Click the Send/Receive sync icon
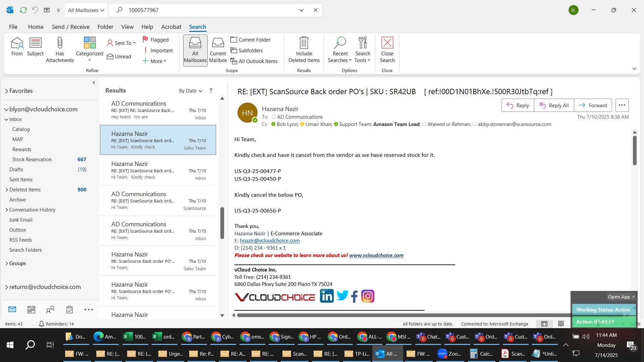 pyautogui.click(x=23, y=10)
